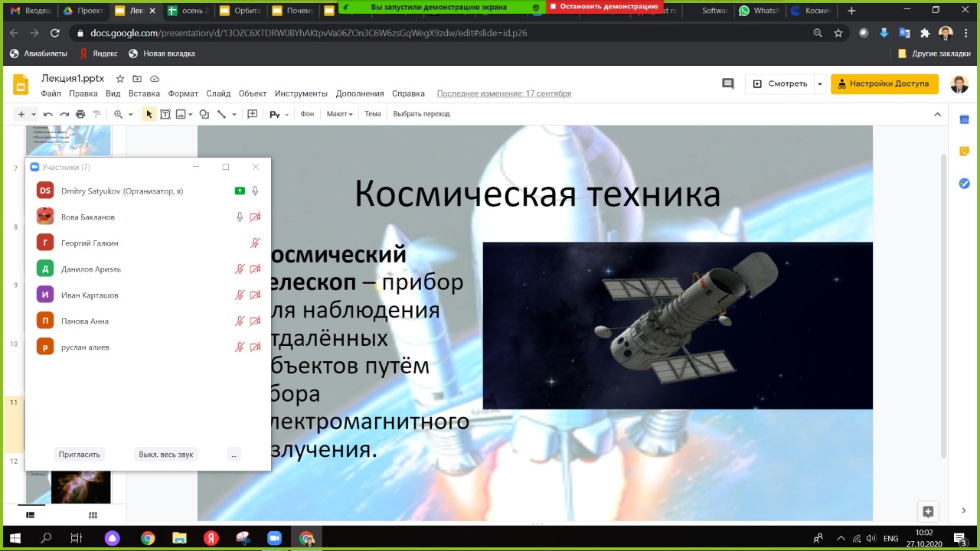Open Google Keep side panel
980x551 pixels.
(965, 151)
